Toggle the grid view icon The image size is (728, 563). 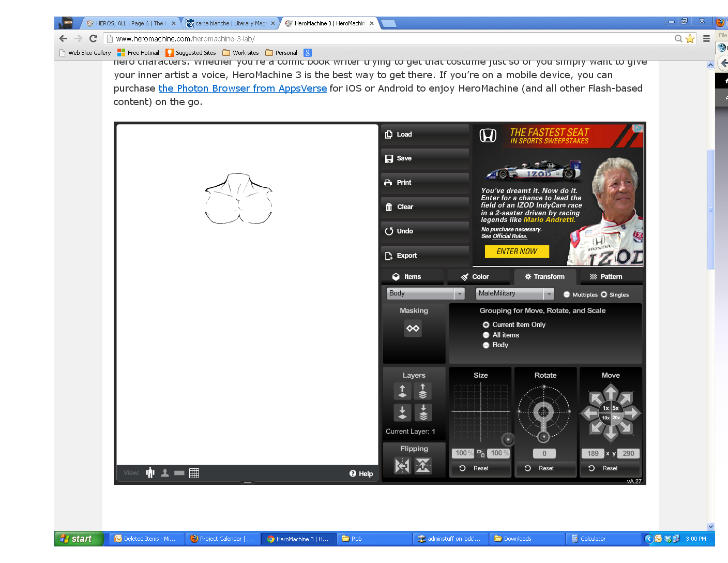click(x=194, y=473)
